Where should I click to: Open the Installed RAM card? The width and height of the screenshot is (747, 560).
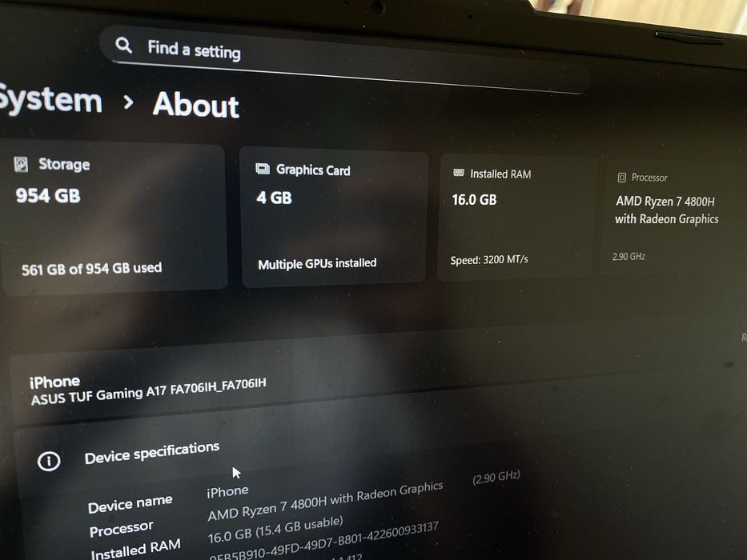tap(517, 217)
